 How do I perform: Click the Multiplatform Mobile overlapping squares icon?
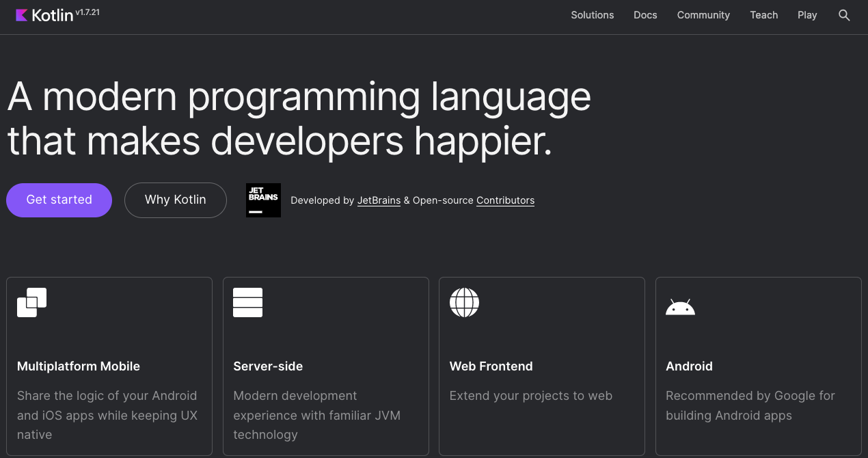(32, 303)
